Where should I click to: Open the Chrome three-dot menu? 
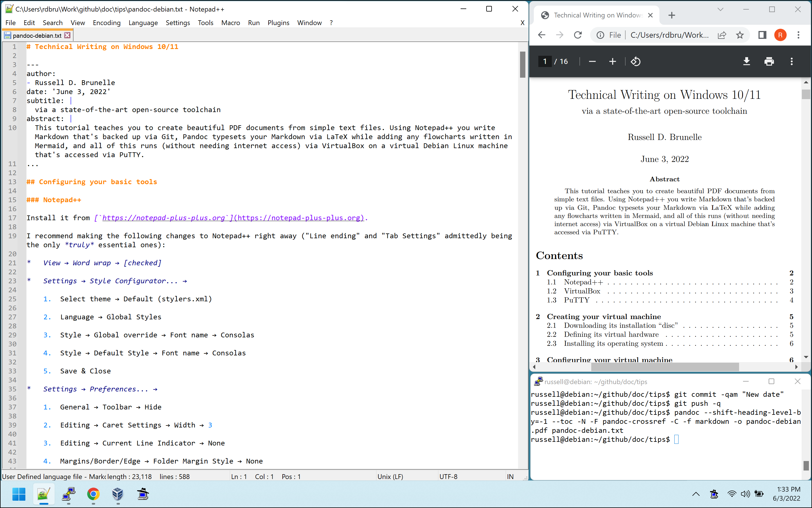point(798,35)
